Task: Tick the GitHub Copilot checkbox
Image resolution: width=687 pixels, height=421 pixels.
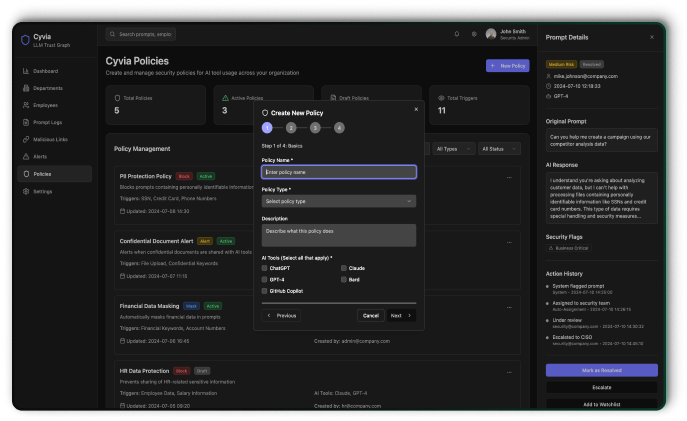Action: pos(265,290)
